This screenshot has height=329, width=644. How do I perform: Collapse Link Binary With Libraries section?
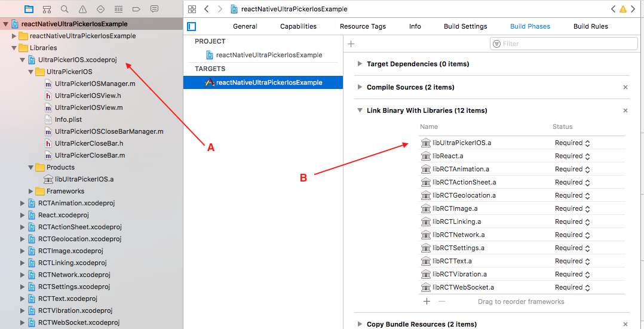(x=360, y=110)
